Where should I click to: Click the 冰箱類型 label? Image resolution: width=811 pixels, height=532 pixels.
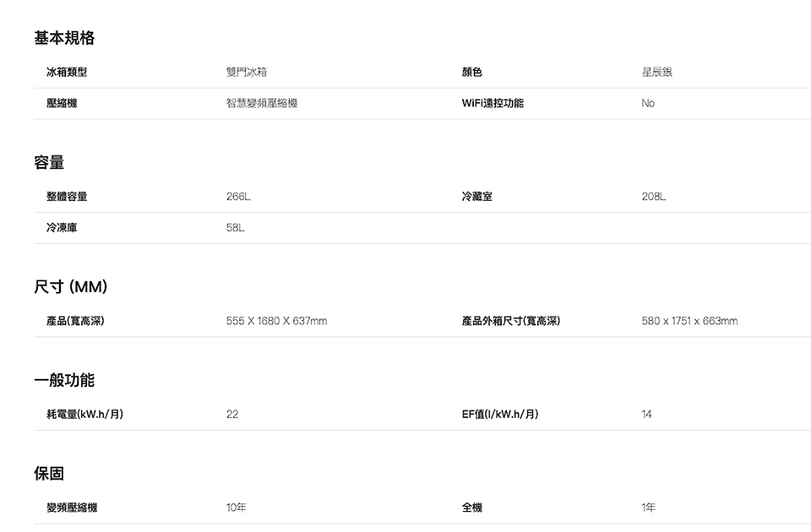click(67, 73)
